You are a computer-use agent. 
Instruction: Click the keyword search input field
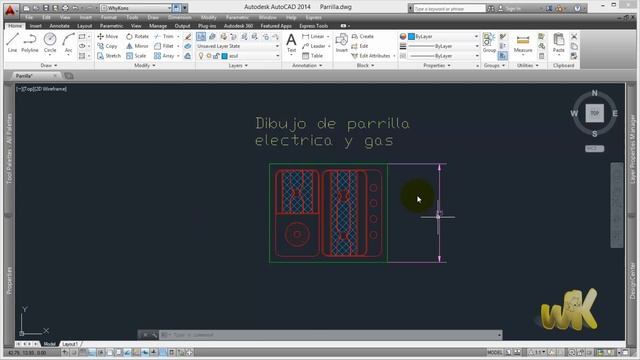pyautogui.click(x=449, y=8)
